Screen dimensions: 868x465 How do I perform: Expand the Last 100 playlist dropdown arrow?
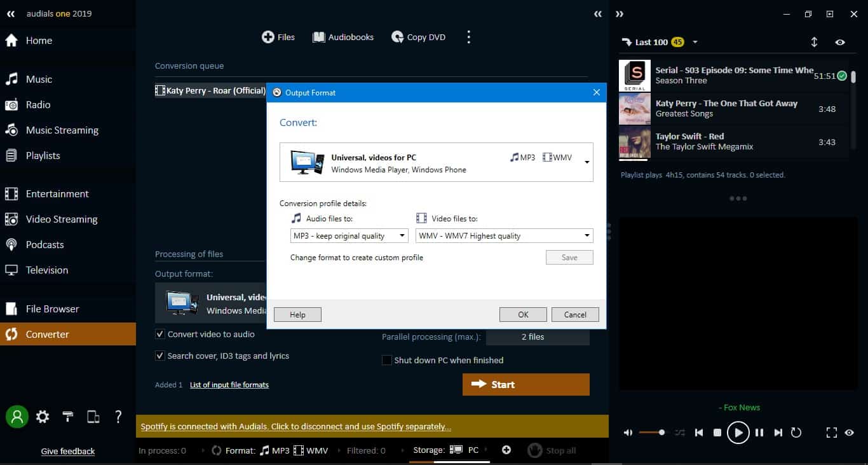(x=695, y=42)
